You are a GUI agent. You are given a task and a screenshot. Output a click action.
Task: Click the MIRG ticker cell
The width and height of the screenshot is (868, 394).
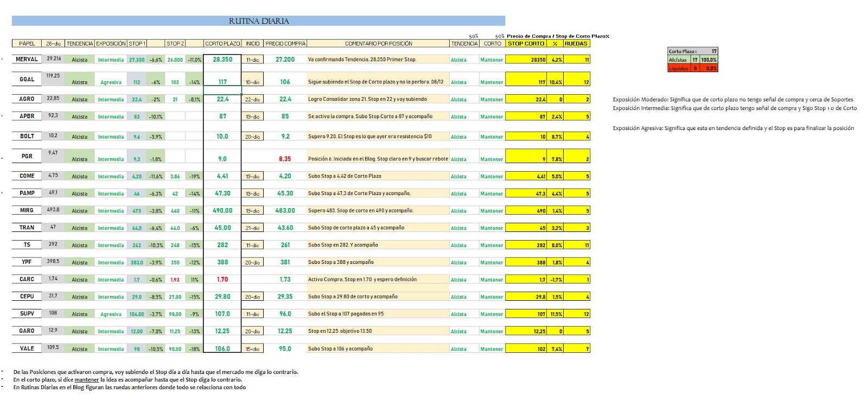[27, 210]
